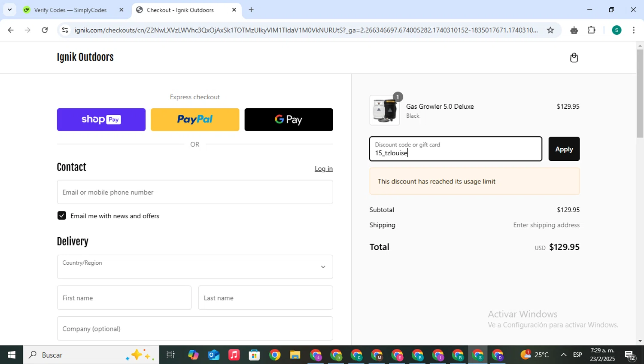
Task: Select the Checkout - Ignik Outdoors tab
Action: 180,10
